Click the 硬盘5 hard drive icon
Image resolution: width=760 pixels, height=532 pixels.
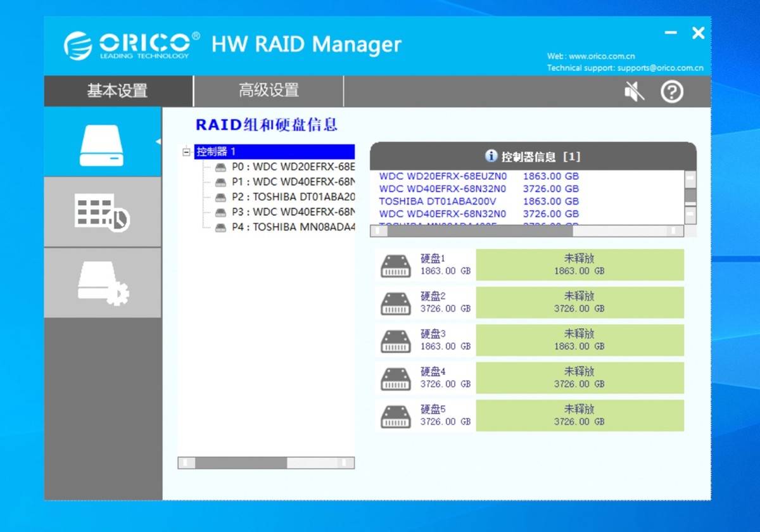(x=396, y=416)
